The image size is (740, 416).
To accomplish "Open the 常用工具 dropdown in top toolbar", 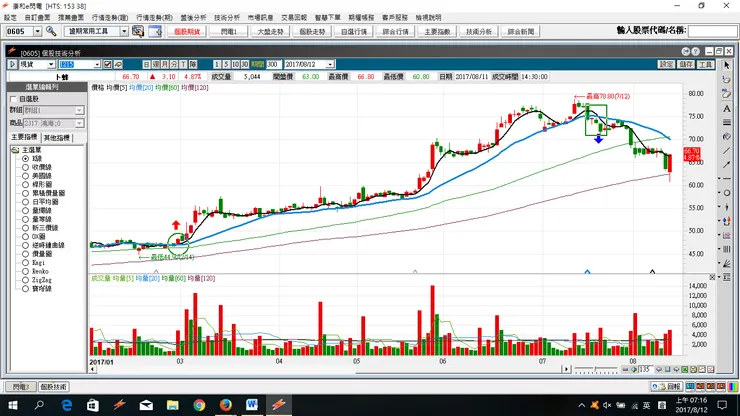I will [x=124, y=31].
